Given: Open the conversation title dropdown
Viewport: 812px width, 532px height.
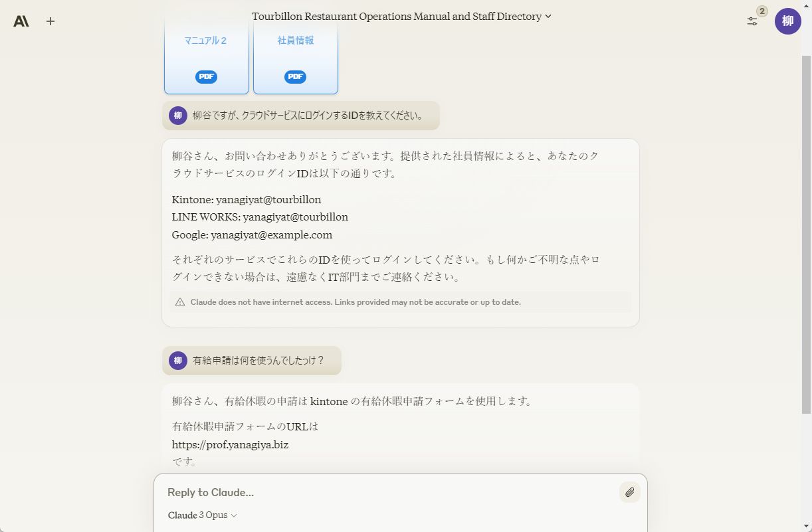Looking at the screenshot, I should [548, 16].
